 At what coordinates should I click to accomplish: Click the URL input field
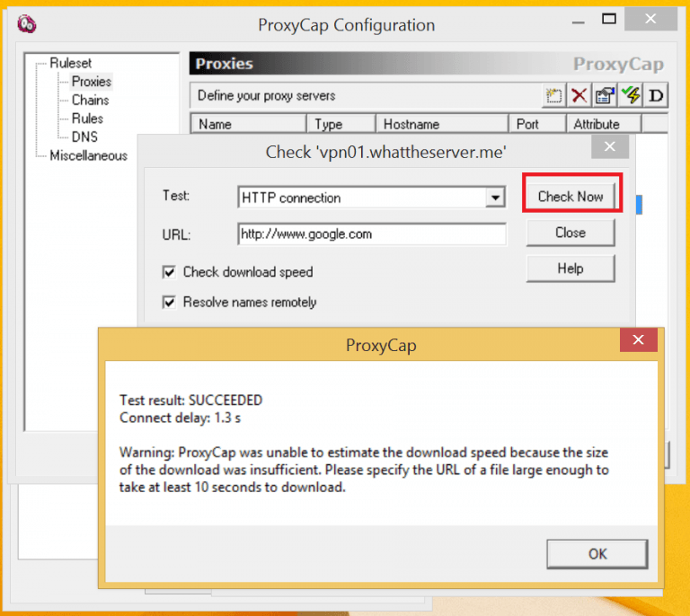[372, 233]
